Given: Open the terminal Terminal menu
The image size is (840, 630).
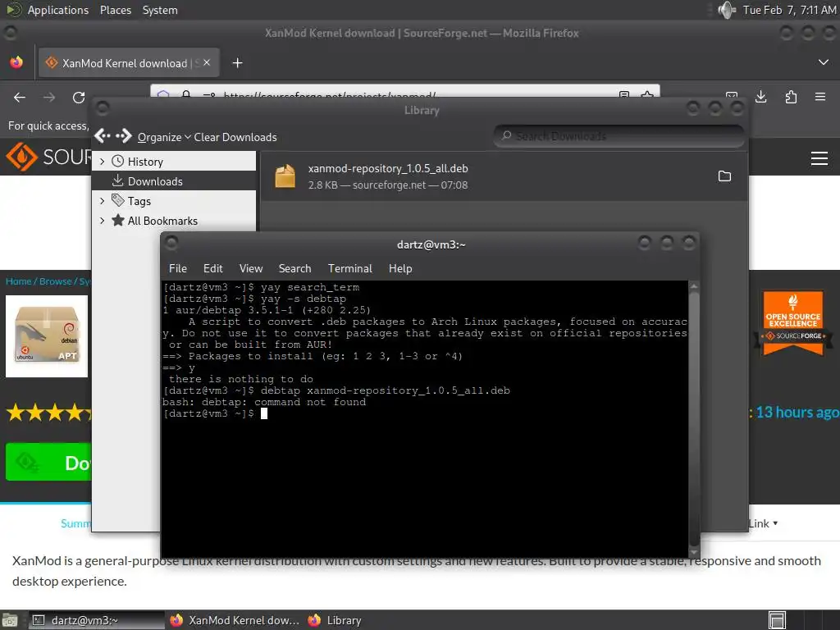Looking at the screenshot, I should (349, 268).
